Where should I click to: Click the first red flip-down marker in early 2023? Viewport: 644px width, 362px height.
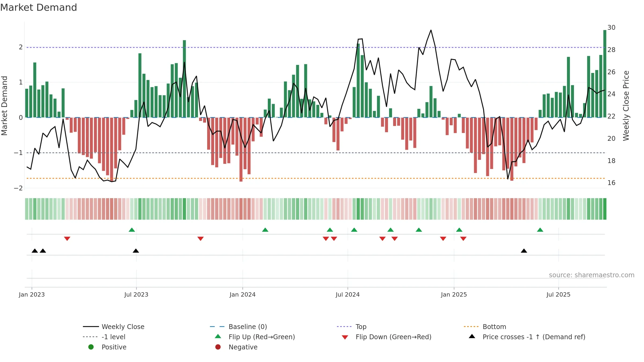[x=67, y=239]
